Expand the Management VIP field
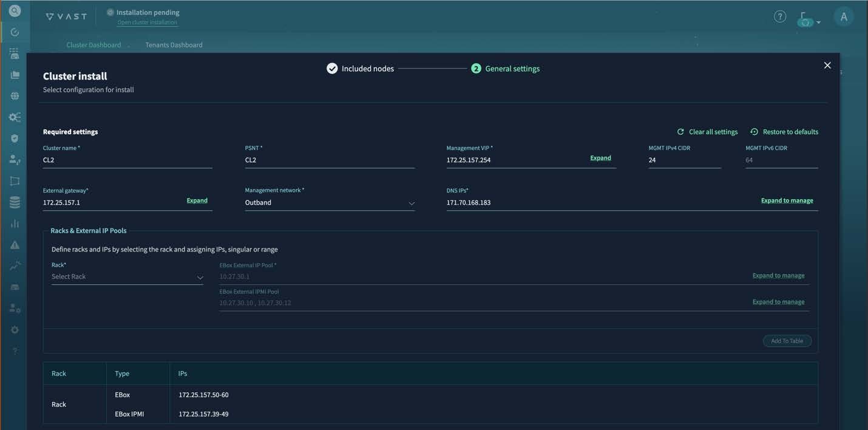868x430 pixels. pos(600,158)
